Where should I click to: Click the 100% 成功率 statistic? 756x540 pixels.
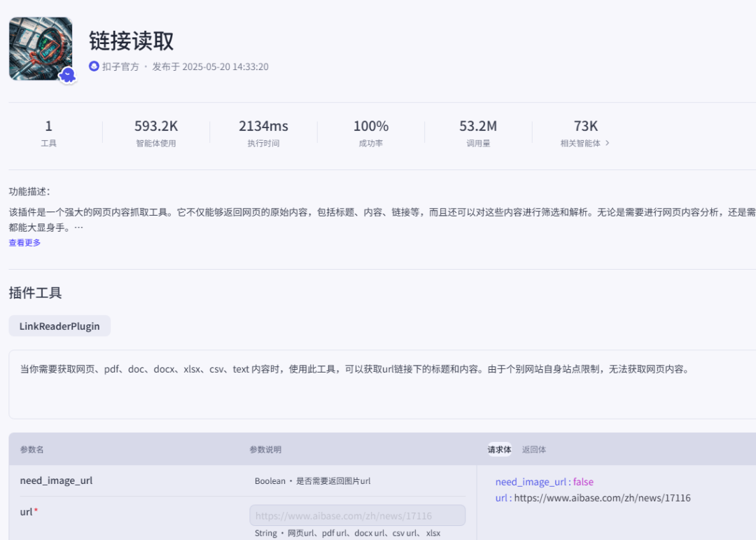(370, 126)
